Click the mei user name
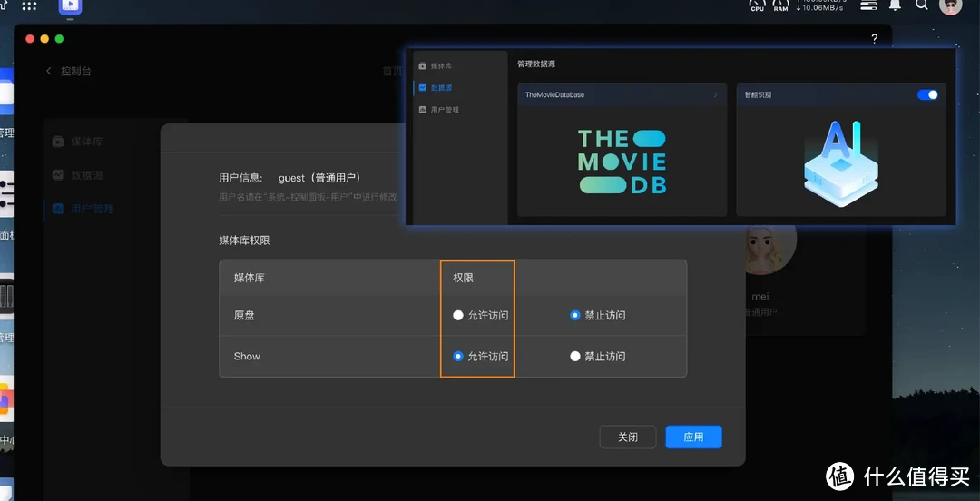The width and height of the screenshot is (980, 501). 760,297
